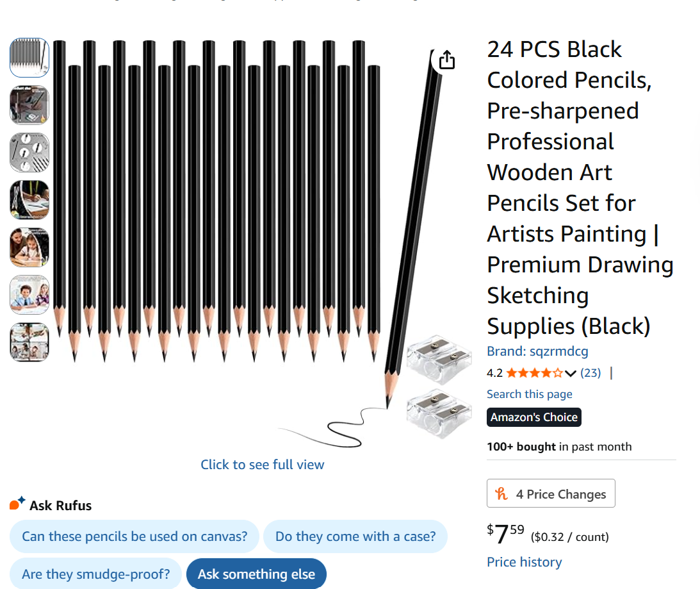Select the fourth product thumbnail
The image size is (700, 589).
click(29, 200)
